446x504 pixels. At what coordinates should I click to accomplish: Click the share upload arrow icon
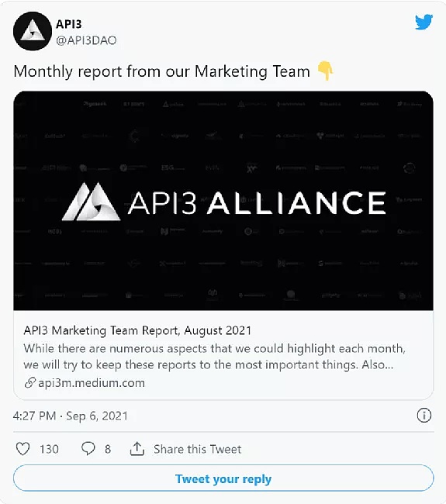(137, 449)
